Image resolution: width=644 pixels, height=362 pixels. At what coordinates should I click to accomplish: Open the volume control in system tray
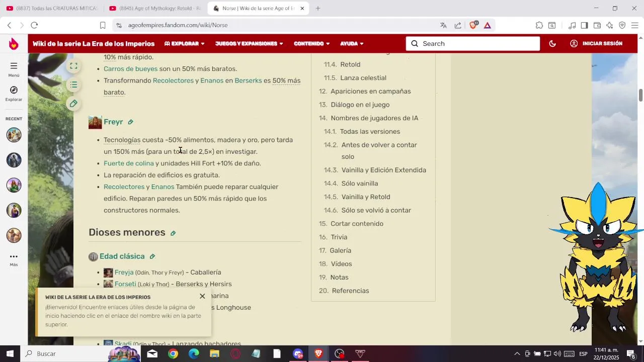[557, 354]
